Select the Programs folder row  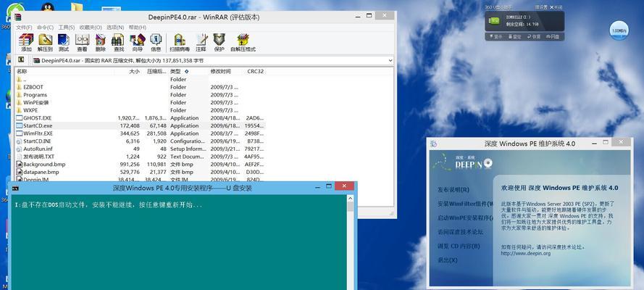(x=140, y=95)
